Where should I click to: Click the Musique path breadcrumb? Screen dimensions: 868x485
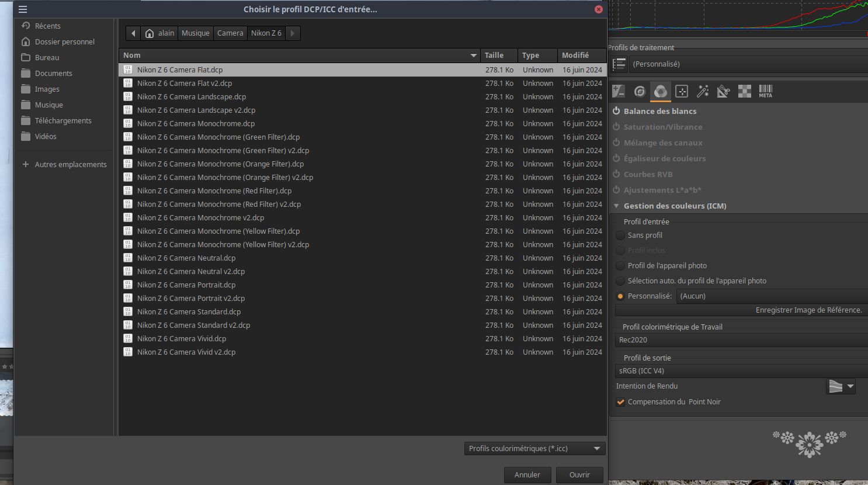click(x=195, y=33)
